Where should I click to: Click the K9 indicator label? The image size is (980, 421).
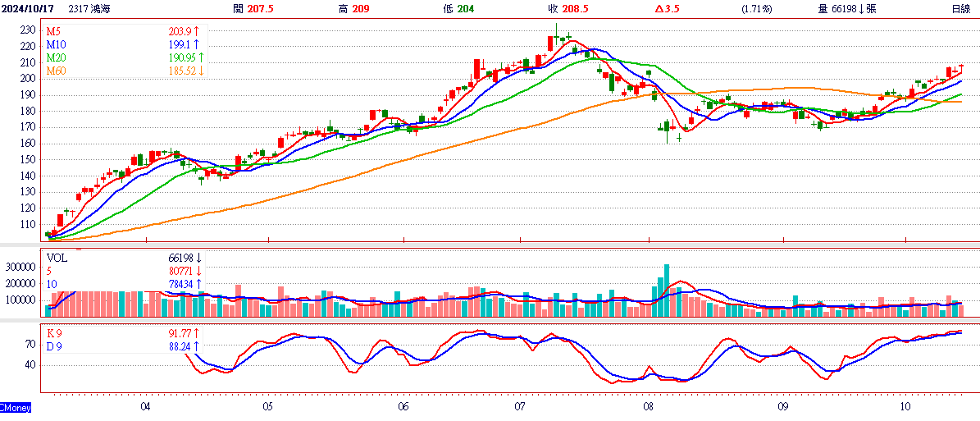coord(54,333)
